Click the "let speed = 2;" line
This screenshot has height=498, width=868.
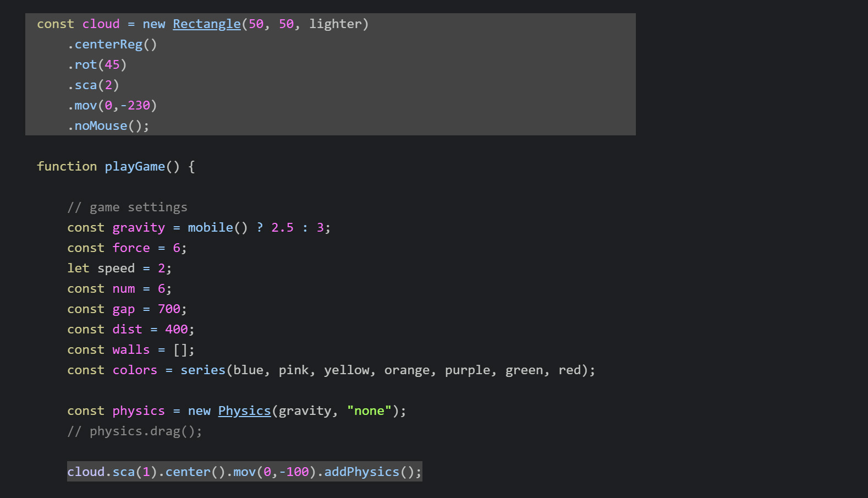point(119,269)
